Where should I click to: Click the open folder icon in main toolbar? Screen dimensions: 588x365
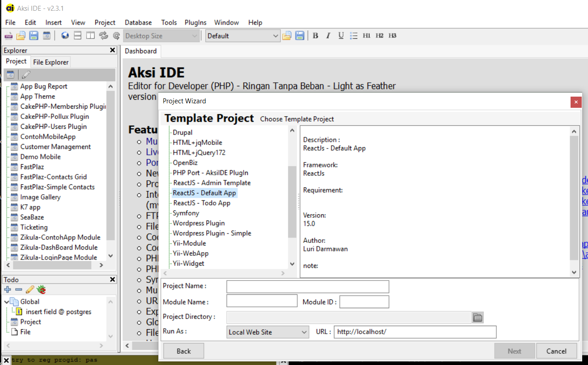21,36
